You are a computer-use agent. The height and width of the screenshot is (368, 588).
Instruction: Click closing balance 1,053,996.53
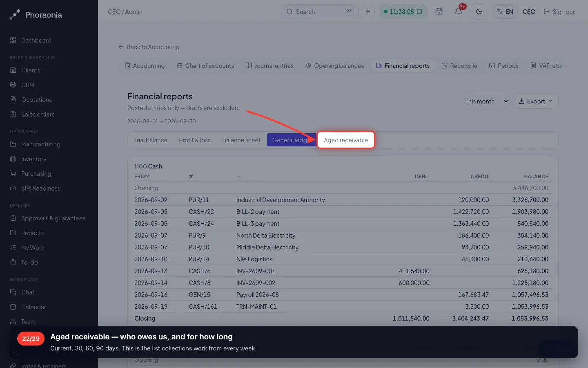click(530, 319)
